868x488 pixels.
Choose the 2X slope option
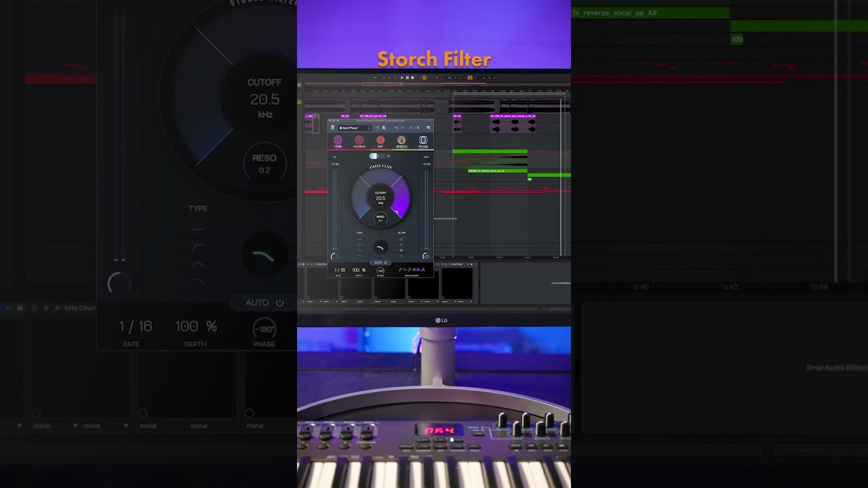(401, 250)
